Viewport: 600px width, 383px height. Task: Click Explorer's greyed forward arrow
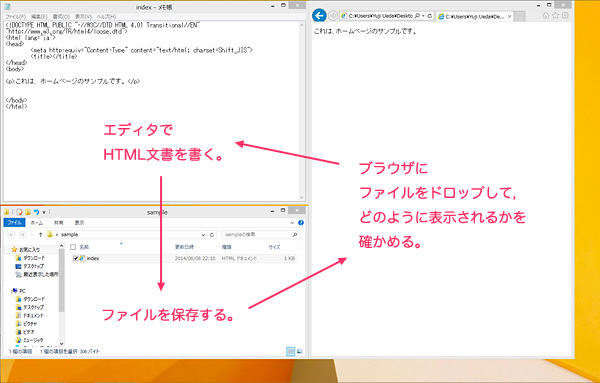tap(23, 235)
